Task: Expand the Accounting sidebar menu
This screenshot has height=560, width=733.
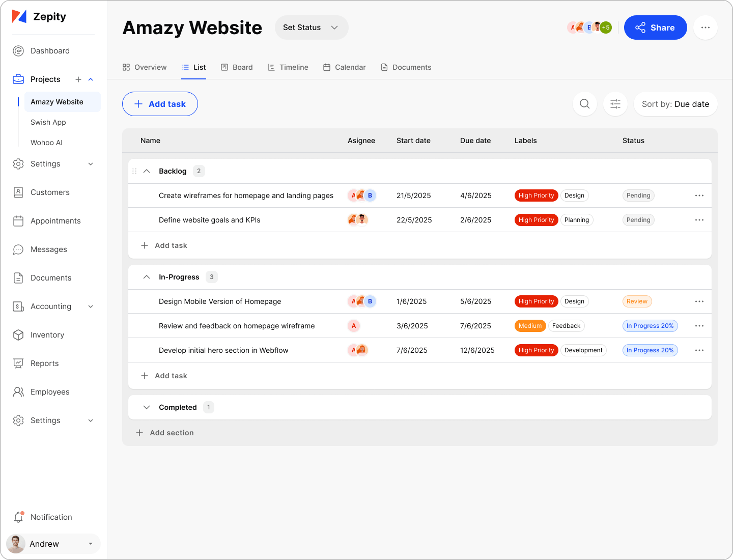Action: (91, 306)
